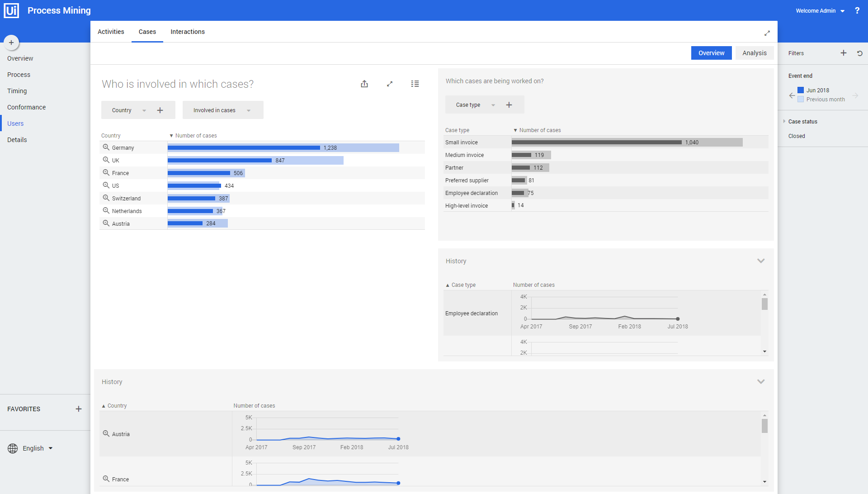The image size is (868, 494).
Task: Add a filter with the plus icon
Action: tap(844, 53)
